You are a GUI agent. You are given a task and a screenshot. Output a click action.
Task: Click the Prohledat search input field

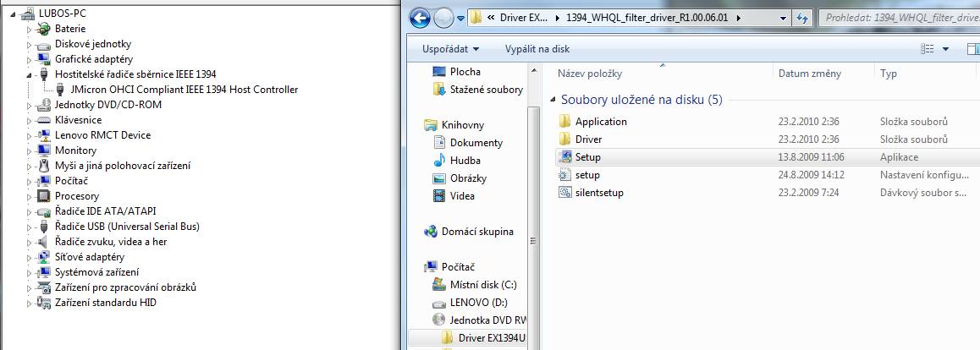pos(897,17)
